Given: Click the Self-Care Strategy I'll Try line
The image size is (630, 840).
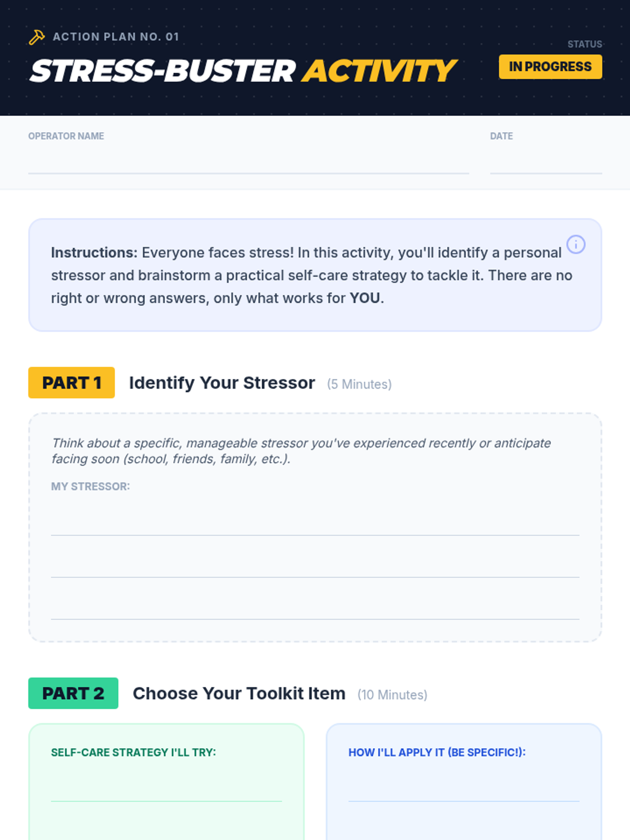Looking at the screenshot, I should [x=166, y=791].
